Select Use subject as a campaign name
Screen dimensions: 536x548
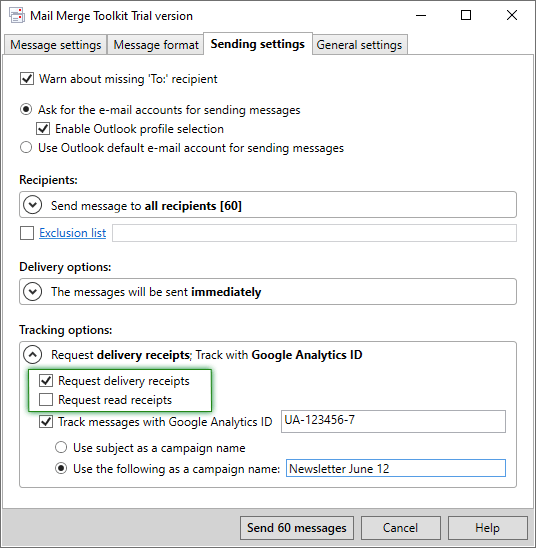[61, 447]
